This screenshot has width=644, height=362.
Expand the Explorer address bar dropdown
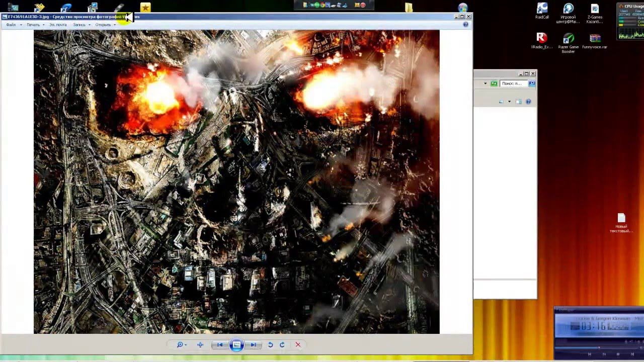click(x=486, y=83)
